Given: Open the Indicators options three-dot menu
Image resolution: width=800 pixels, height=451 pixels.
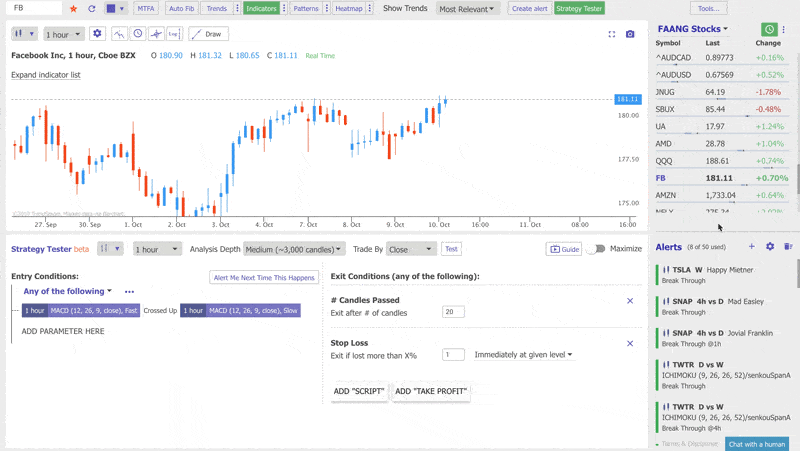Looking at the screenshot, I should [x=284, y=9].
